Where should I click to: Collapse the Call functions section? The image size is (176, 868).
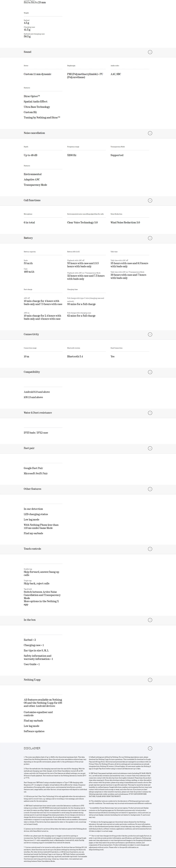[150, 201]
